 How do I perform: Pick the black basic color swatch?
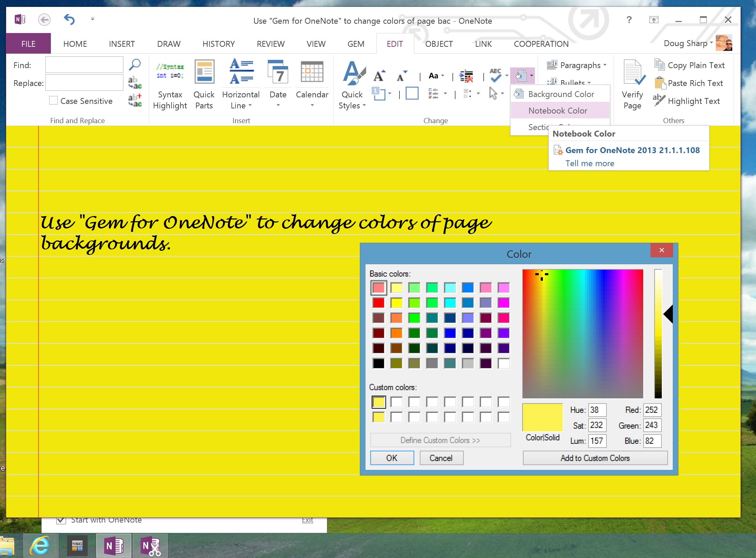click(379, 363)
